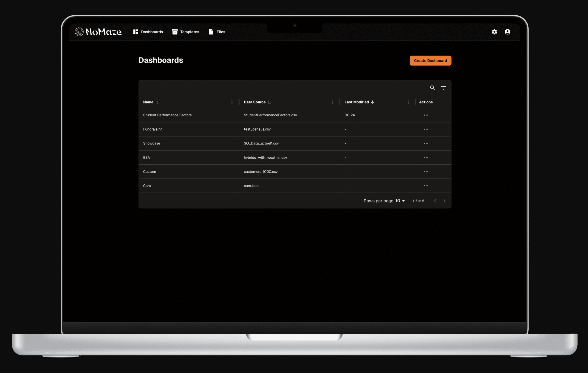Go to next page arrow

pyautogui.click(x=444, y=201)
